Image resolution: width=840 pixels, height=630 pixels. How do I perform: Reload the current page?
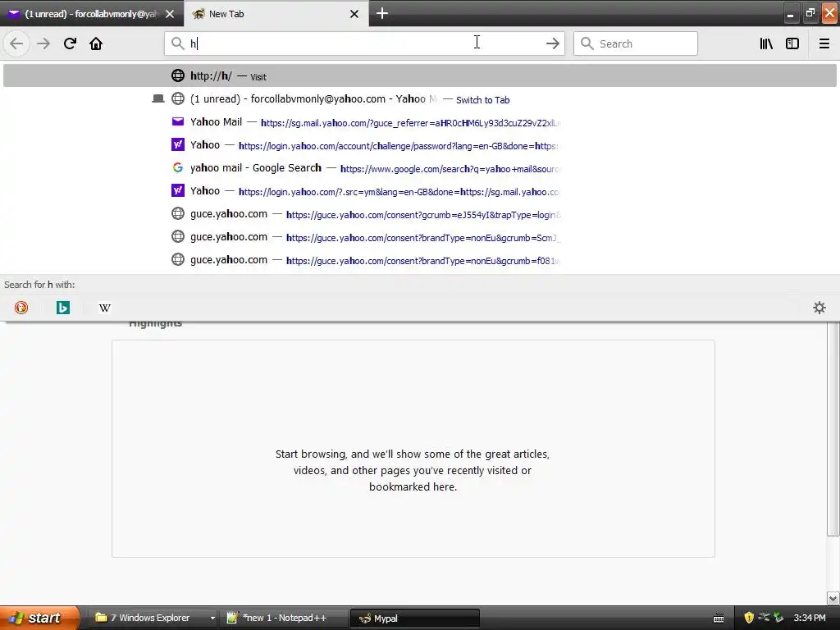click(71, 43)
